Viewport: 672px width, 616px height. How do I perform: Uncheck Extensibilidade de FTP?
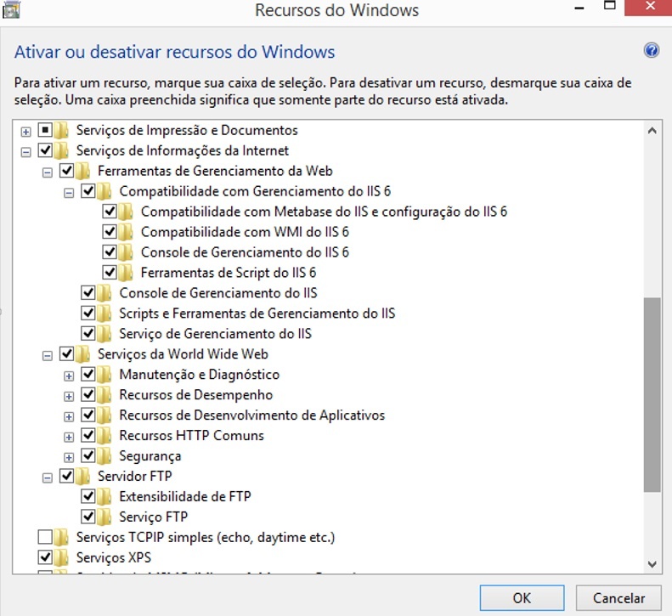(x=88, y=497)
